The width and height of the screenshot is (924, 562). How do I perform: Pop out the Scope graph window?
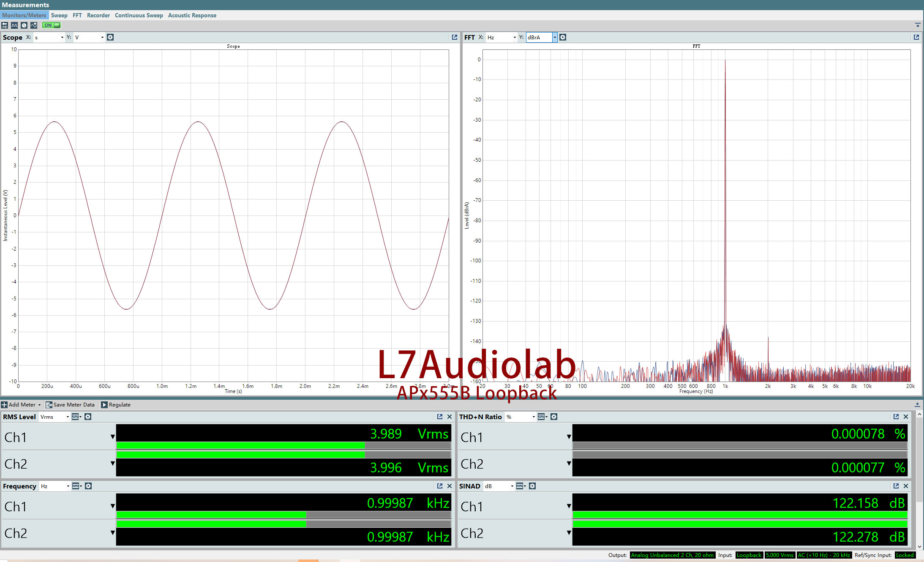click(x=455, y=37)
